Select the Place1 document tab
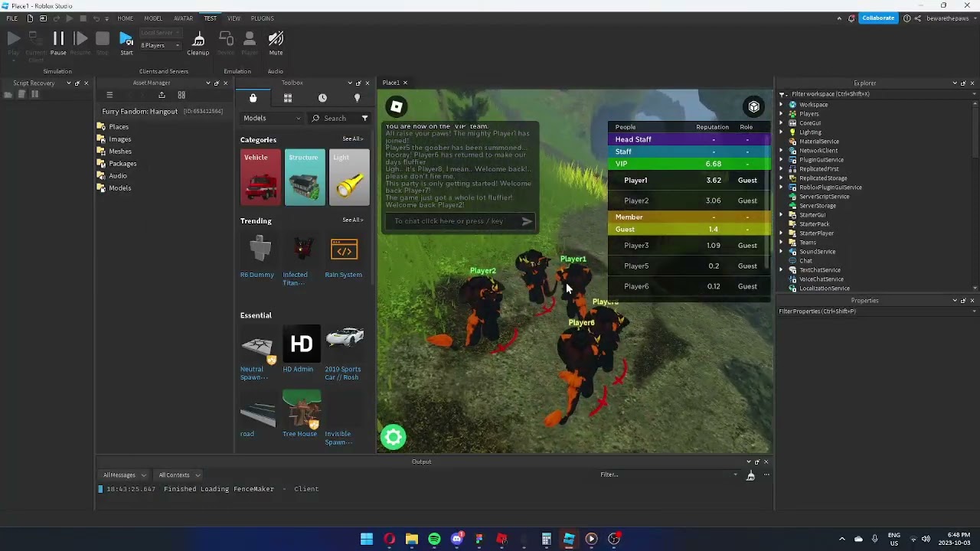Viewport: 980px width, 551px height. pyautogui.click(x=391, y=83)
